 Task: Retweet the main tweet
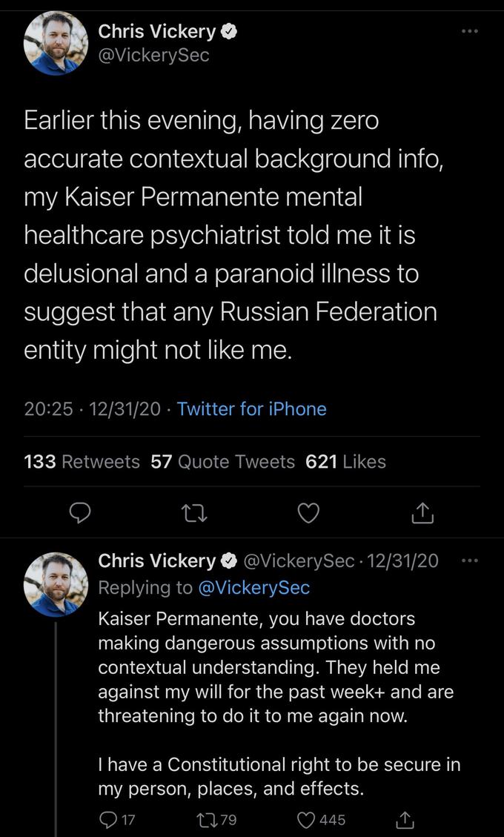coord(194,513)
